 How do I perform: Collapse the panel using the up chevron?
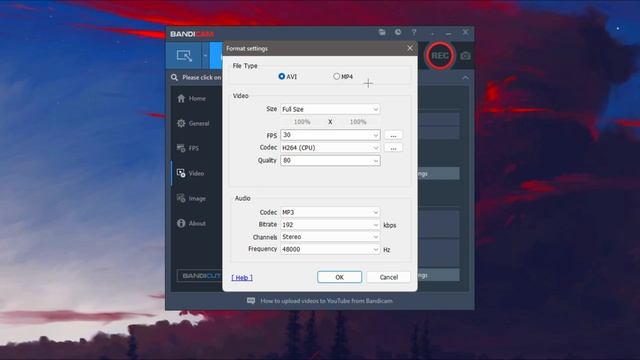(465, 77)
